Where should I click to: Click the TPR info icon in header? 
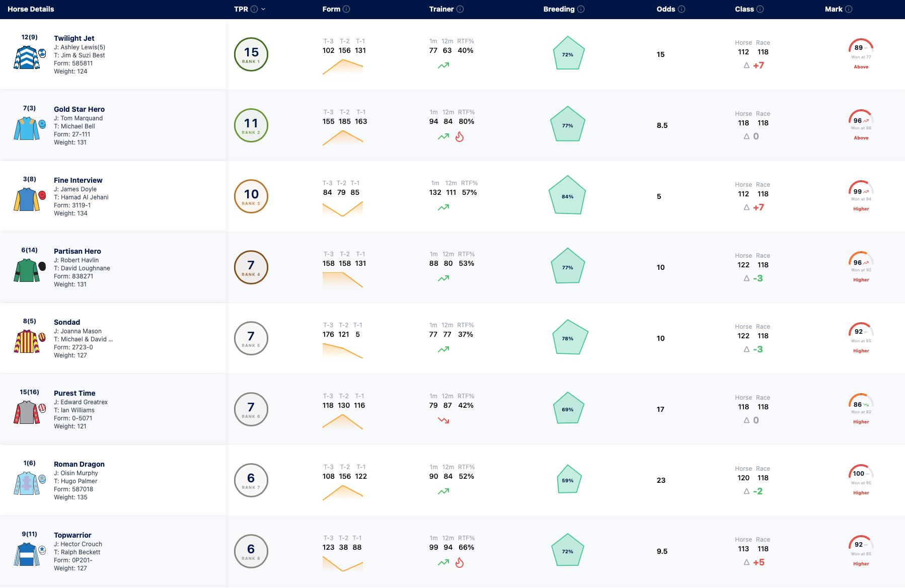[x=254, y=9]
